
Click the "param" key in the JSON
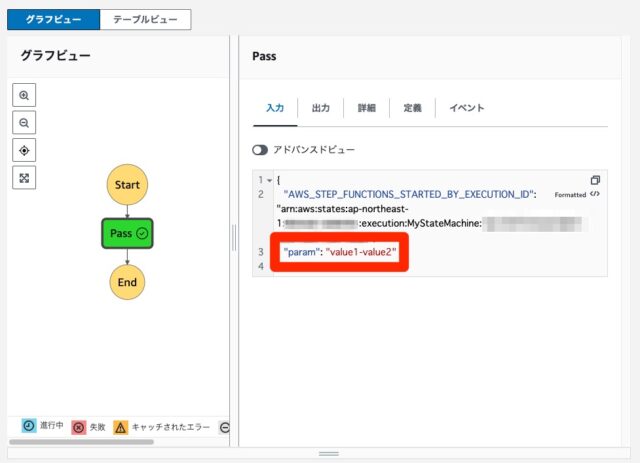coord(301,252)
